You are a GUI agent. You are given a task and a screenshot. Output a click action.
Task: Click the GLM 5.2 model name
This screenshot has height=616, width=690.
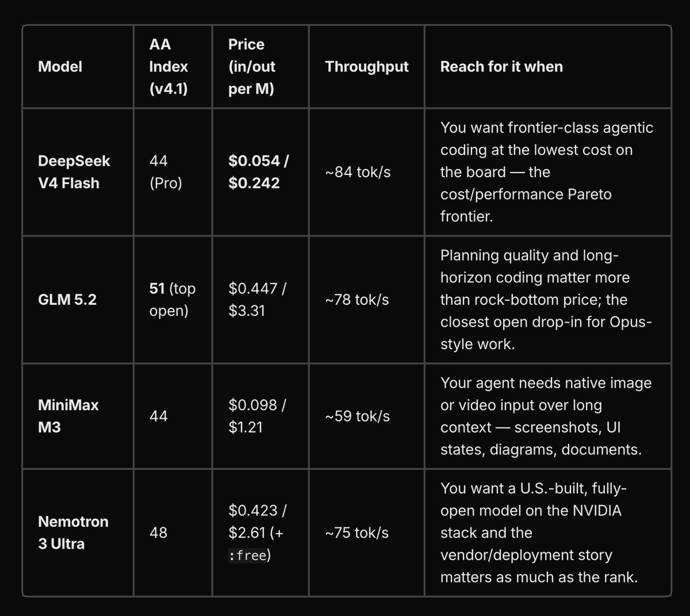click(67, 300)
